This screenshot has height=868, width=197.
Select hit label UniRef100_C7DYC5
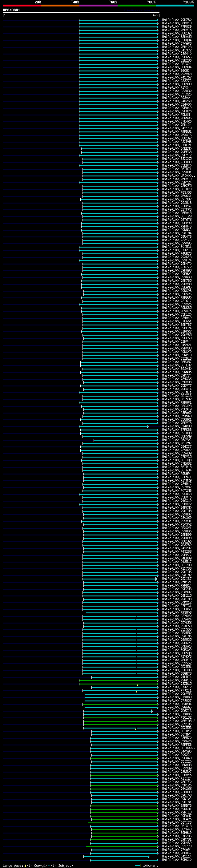[x=177, y=457]
